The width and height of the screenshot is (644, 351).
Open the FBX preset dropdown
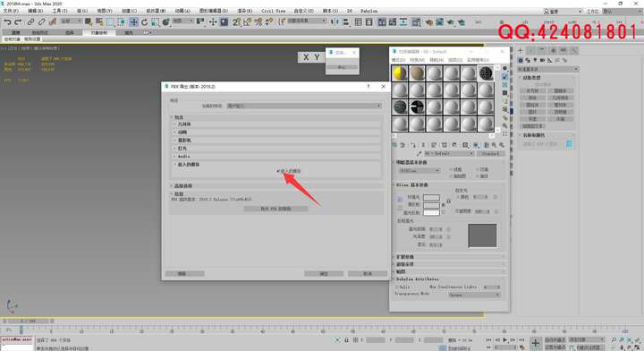coord(304,106)
